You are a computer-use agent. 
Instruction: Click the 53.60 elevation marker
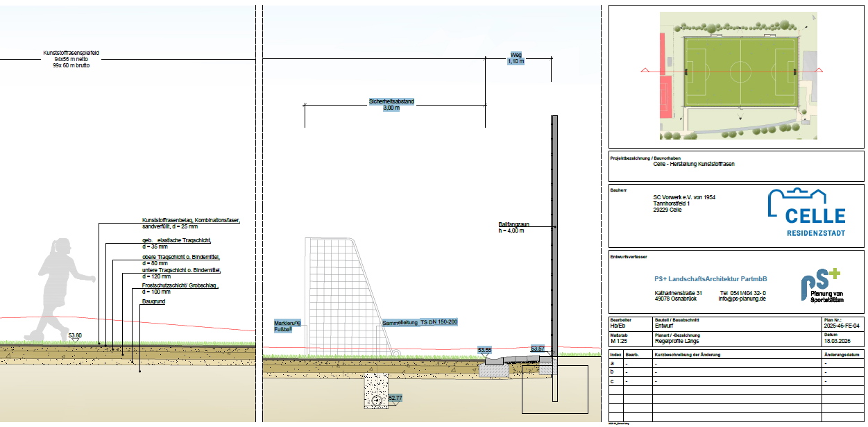(x=75, y=336)
